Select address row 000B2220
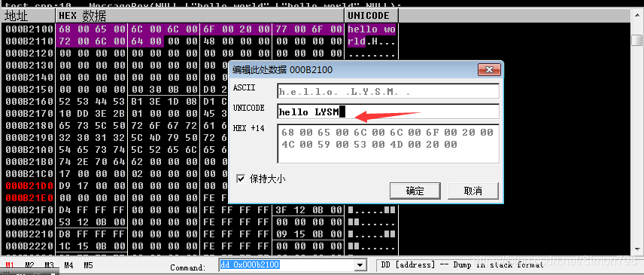This screenshot has width=644, height=275. (x=29, y=246)
